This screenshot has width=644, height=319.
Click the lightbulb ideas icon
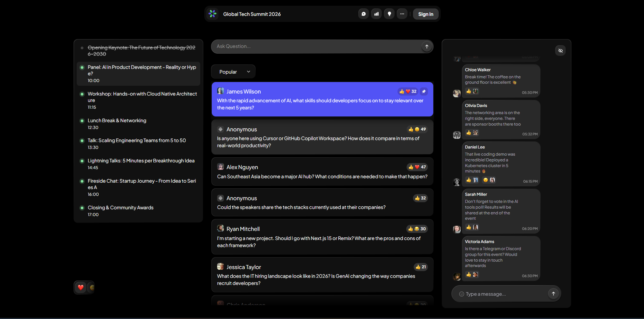(x=389, y=14)
